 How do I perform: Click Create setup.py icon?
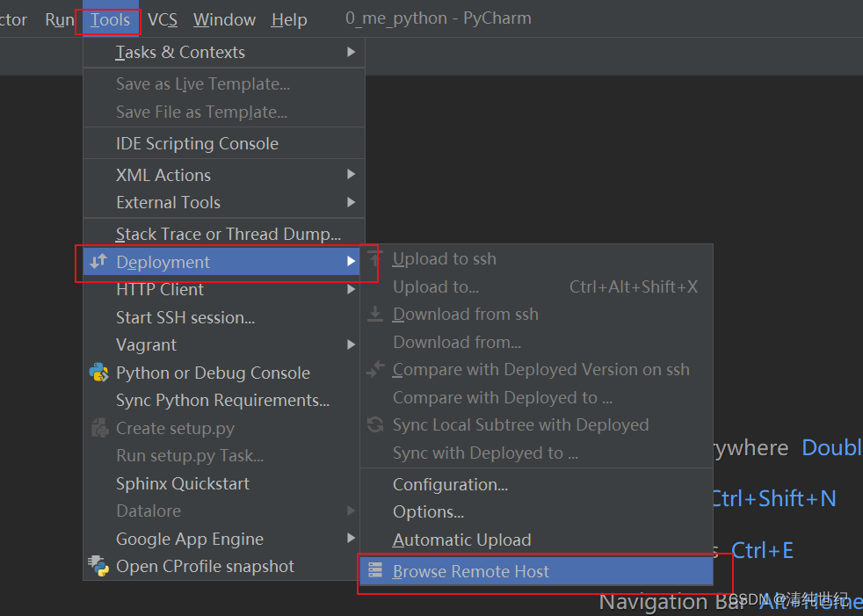click(x=99, y=428)
